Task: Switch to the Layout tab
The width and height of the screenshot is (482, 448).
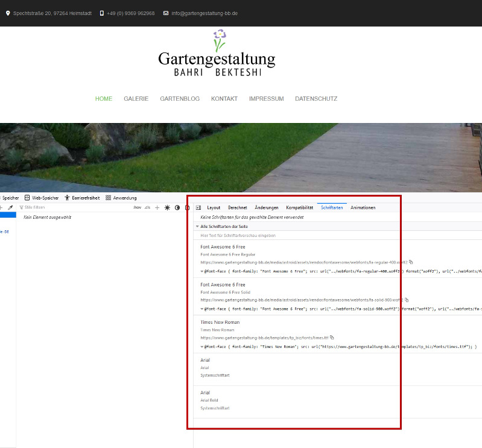Action: (x=214, y=207)
